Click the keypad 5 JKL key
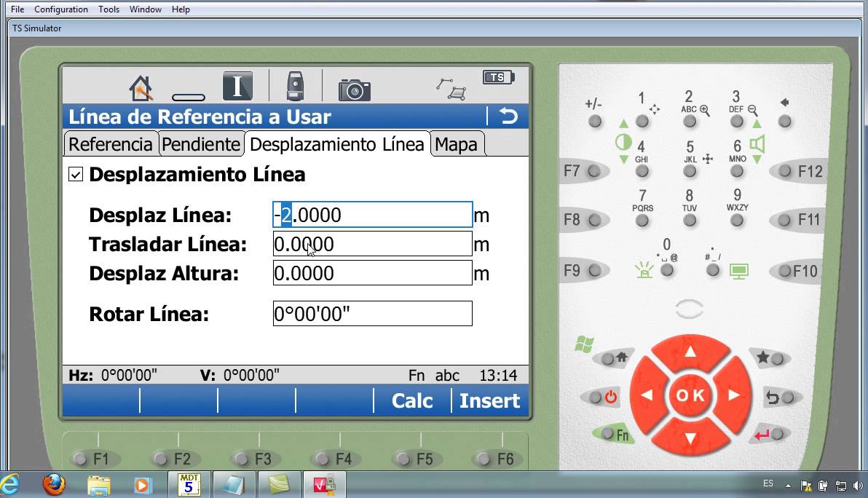Image resolution: width=868 pixels, height=498 pixels. point(690,171)
